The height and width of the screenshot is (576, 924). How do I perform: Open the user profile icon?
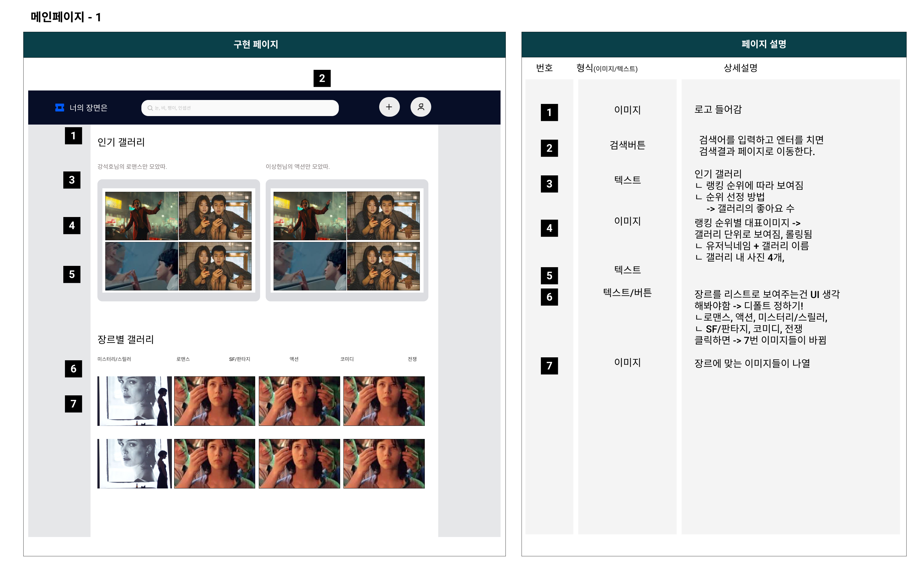[x=421, y=107]
